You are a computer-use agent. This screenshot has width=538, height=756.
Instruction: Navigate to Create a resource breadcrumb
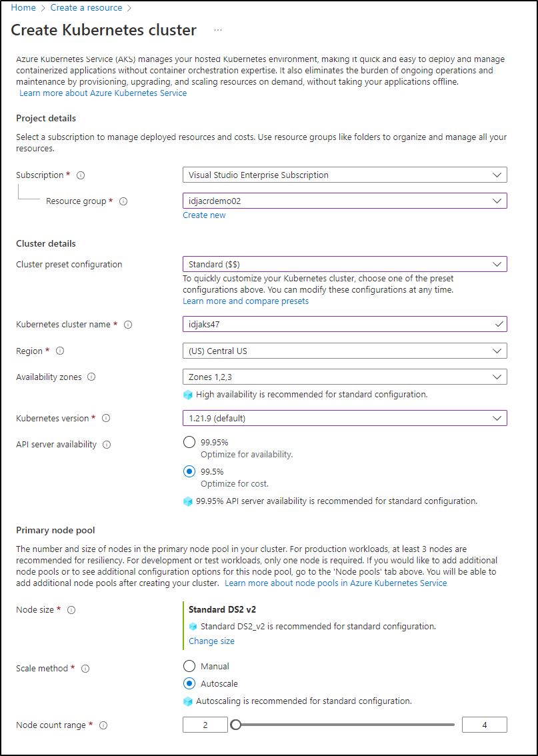[x=86, y=8]
